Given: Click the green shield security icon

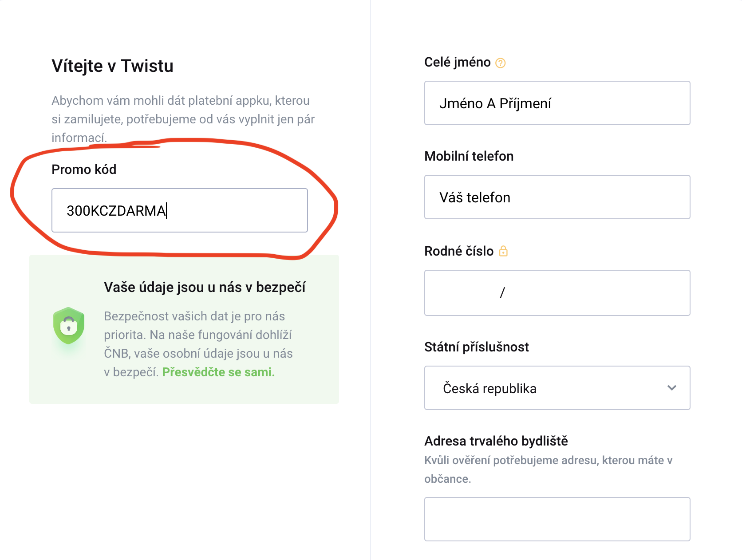Looking at the screenshot, I should (69, 326).
